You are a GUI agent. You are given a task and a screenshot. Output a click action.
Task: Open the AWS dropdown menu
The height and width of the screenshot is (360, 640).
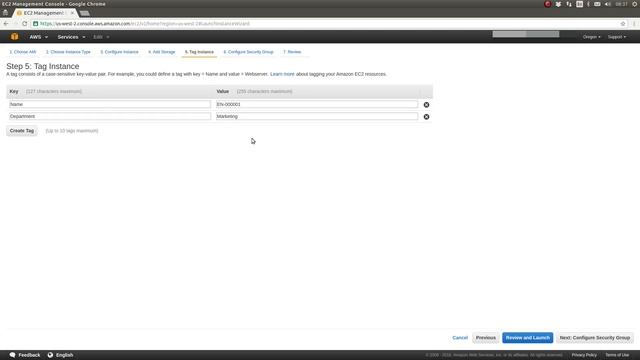coord(38,37)
